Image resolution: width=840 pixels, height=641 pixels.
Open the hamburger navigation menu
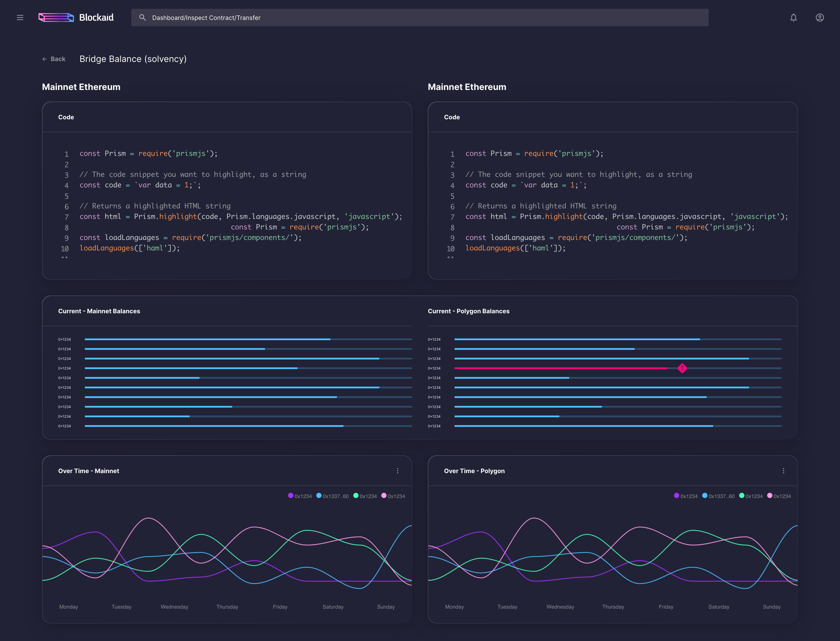point(20,18)
